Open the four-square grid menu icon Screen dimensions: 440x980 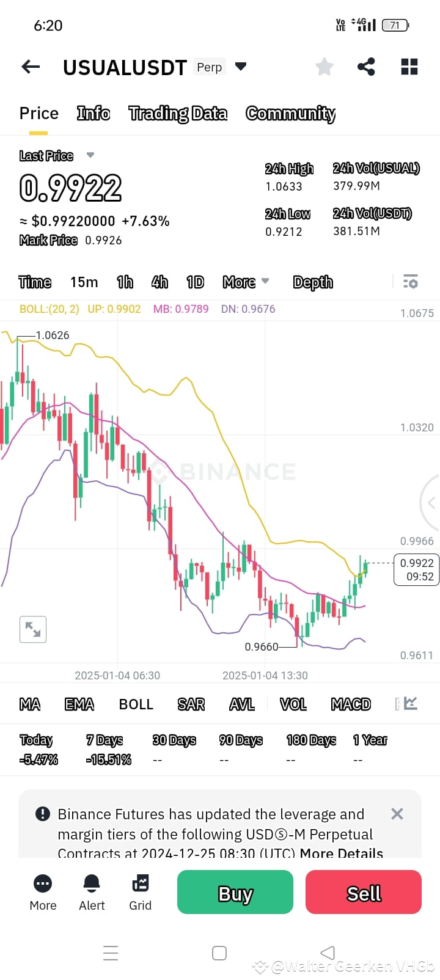coord(409,67)
